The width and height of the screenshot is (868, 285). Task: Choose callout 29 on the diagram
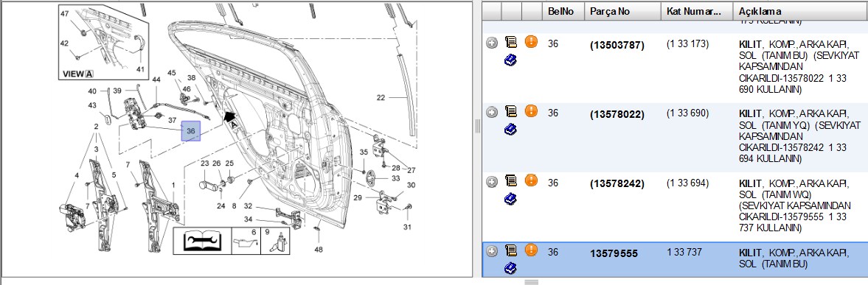[358, 197]
